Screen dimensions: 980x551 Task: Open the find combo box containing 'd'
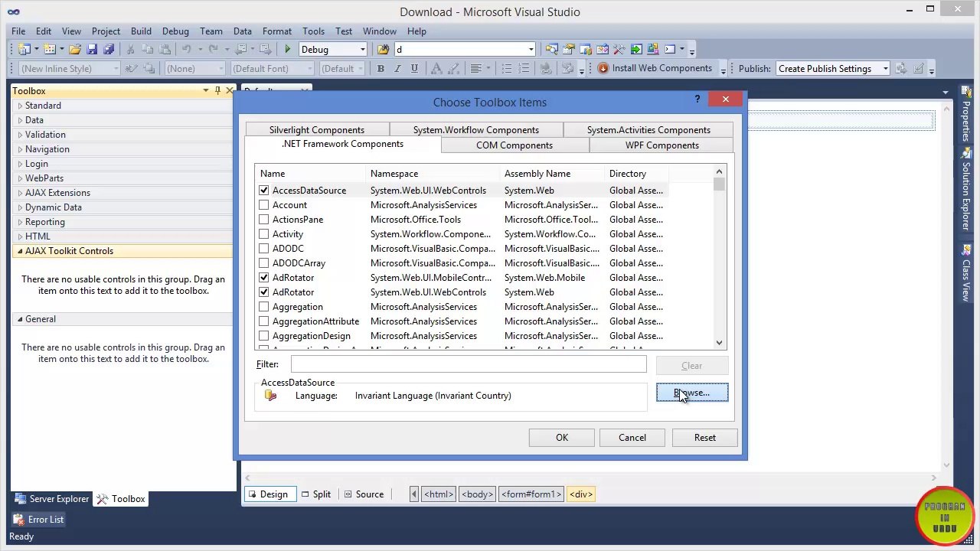(465, 50)
